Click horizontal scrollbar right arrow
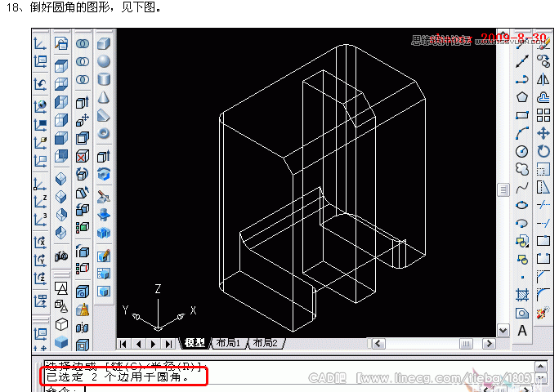559x392 pixels. click(x=489, y=344)
